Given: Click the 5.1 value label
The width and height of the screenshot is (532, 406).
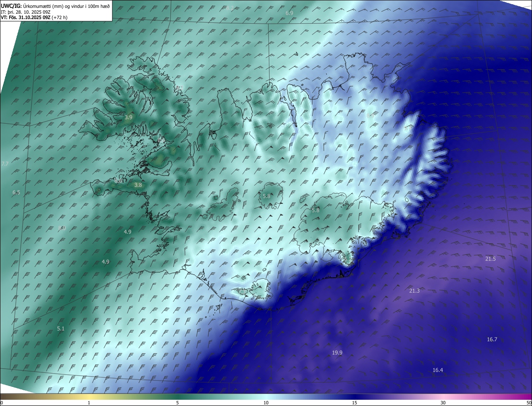Looking at the screenshot, I should coord(61,328).
